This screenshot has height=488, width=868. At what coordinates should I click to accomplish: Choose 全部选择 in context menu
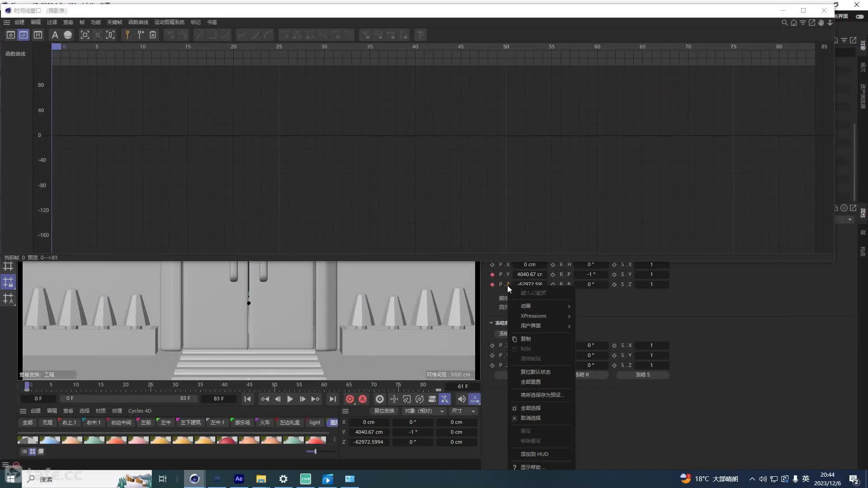[x=542, y=408]
